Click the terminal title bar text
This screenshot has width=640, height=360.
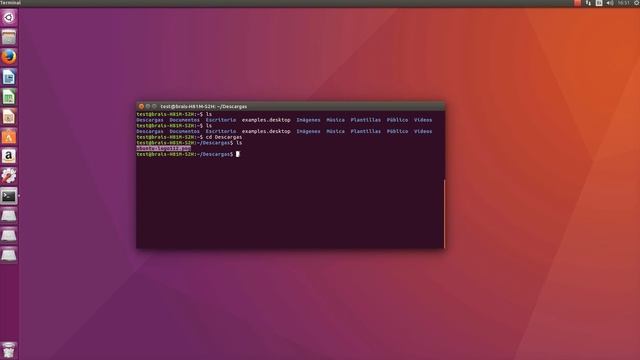pyautogui.click(x=204, y=107)
